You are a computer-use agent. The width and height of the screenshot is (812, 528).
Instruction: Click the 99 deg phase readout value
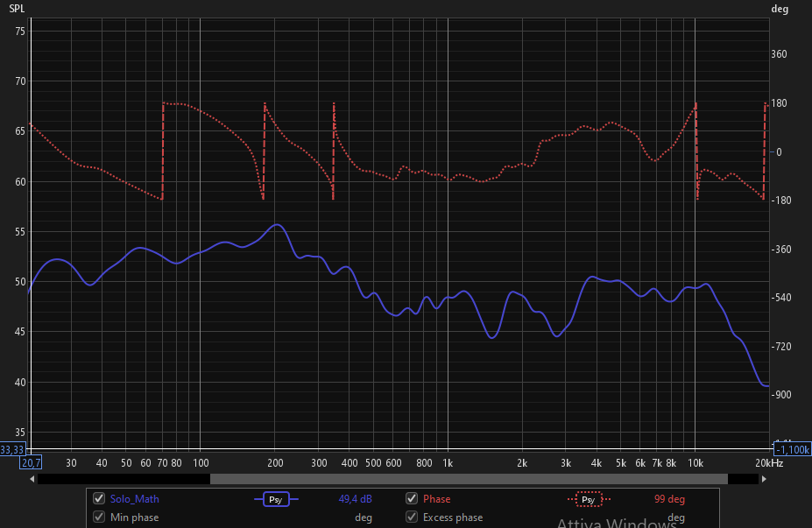click(669, 499)
